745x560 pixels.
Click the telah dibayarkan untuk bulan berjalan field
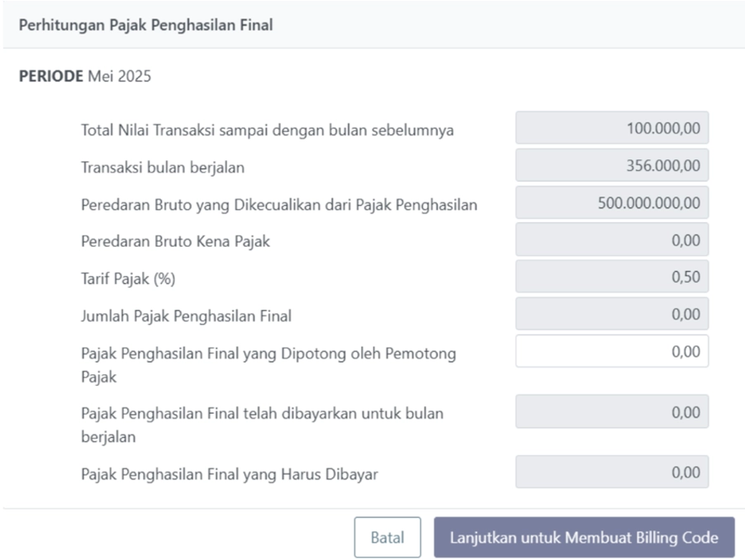[x=612, y=411]
